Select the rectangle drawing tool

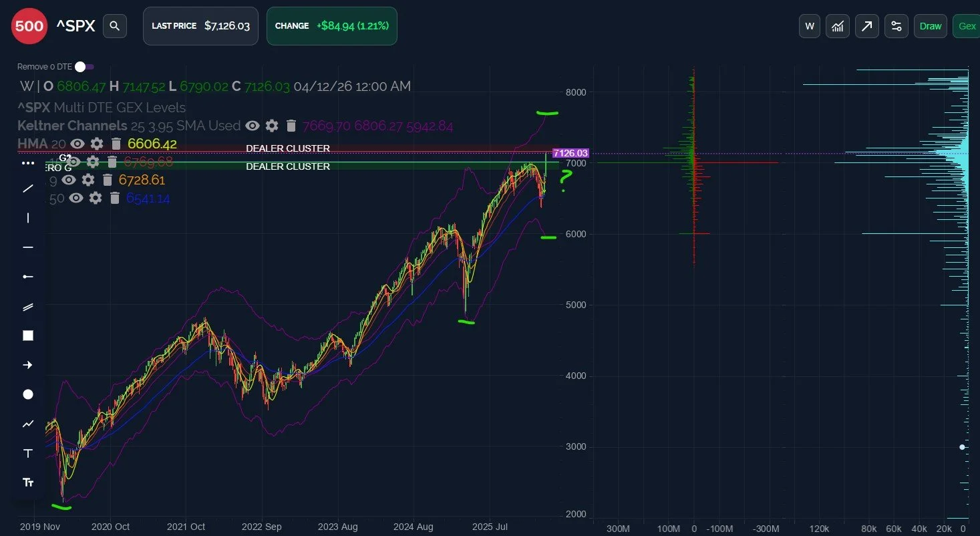[27, 335]
